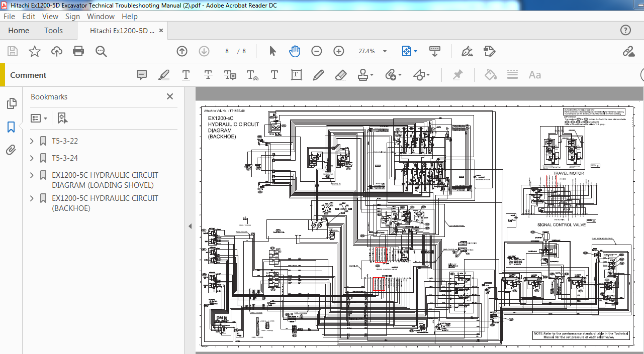Image resolution: width=644 pixels, height=354 pixels.
Task: Collapse the navigation pane with the arrow handle
Action: [190, 226]
